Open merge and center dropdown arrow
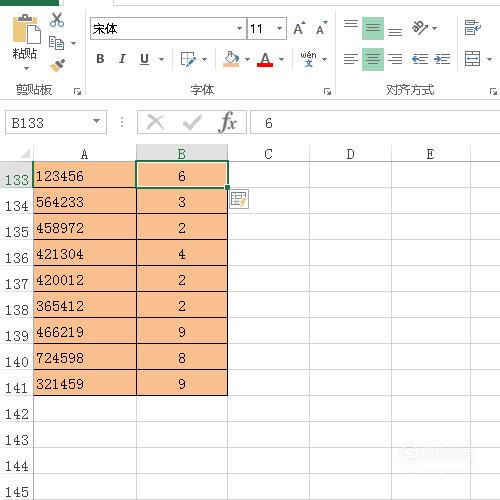Image resolution: width=500 pixels, height=500 pixels. coord(489,59)
